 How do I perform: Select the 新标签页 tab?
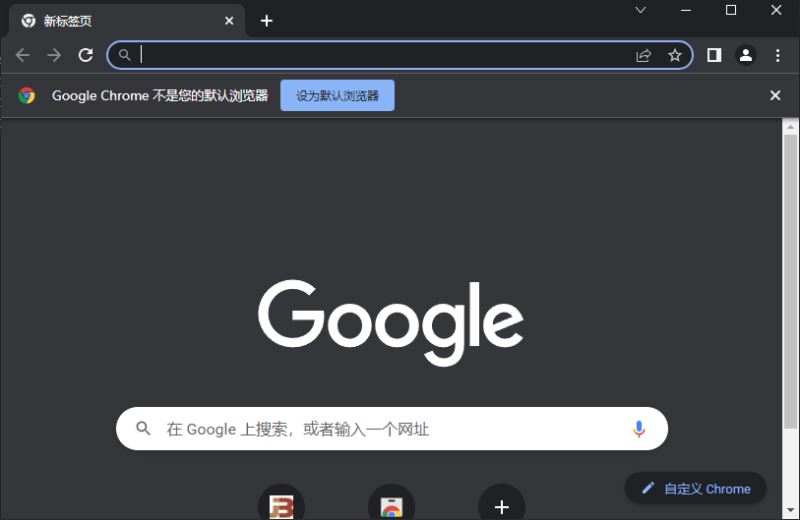click(127, 21)
